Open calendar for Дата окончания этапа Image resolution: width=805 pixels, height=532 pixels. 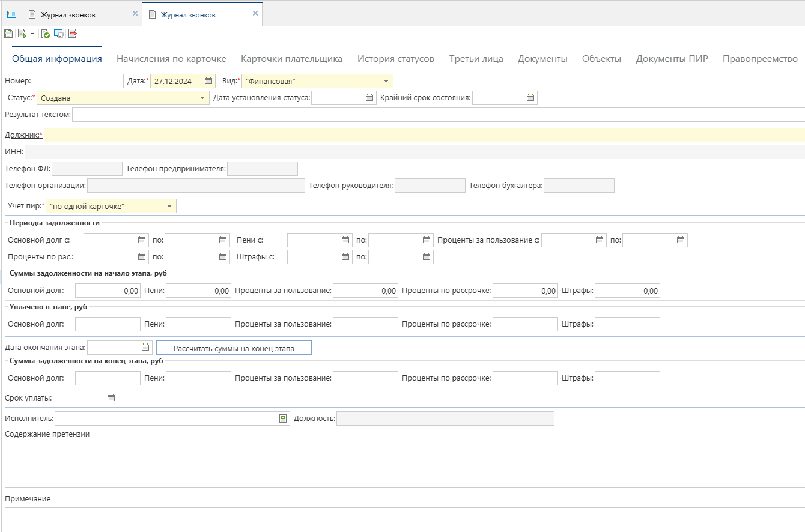click(x=145, y=348)
